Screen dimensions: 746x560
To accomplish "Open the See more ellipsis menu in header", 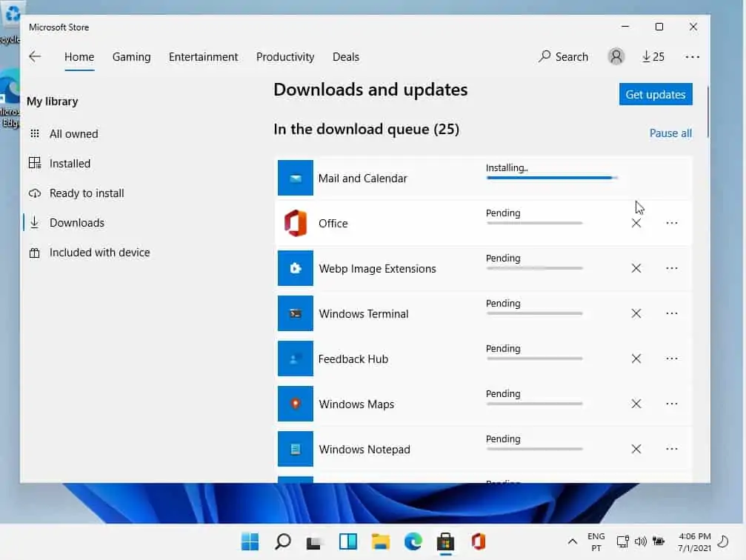I will 692,56.
